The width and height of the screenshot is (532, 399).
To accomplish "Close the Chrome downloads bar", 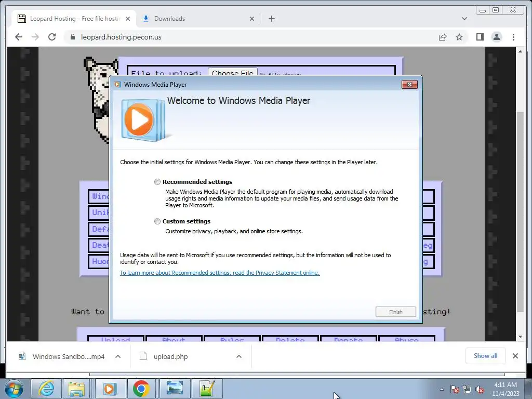I will tap(515, 356).
